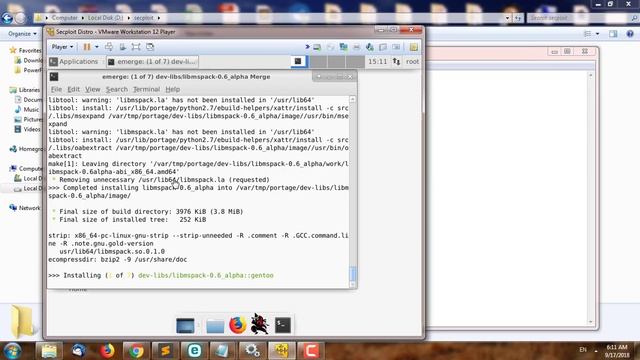Switch to the second workspace in pager

pyautogui.click(x=319, y=62)
